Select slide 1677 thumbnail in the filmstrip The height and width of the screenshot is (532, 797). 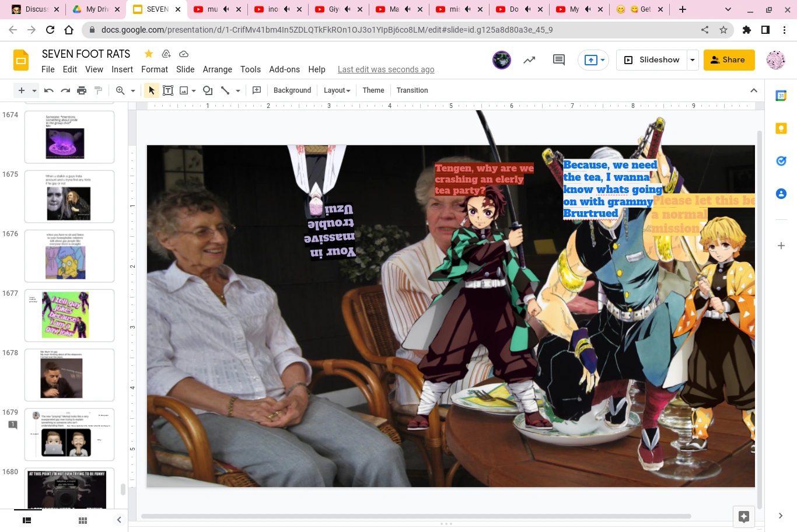click(x=69, y=315)
